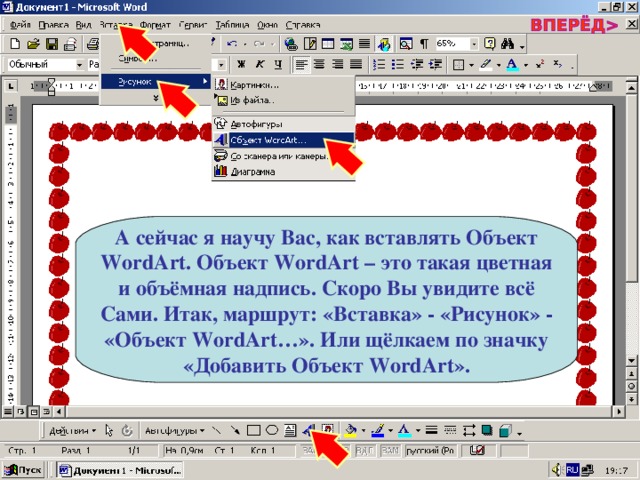Click the binoculars Find icon
640x480 pixels.
507,44
